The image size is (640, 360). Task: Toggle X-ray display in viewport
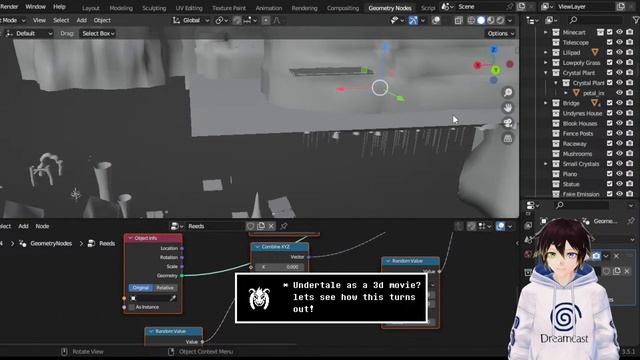click(458, 20)
